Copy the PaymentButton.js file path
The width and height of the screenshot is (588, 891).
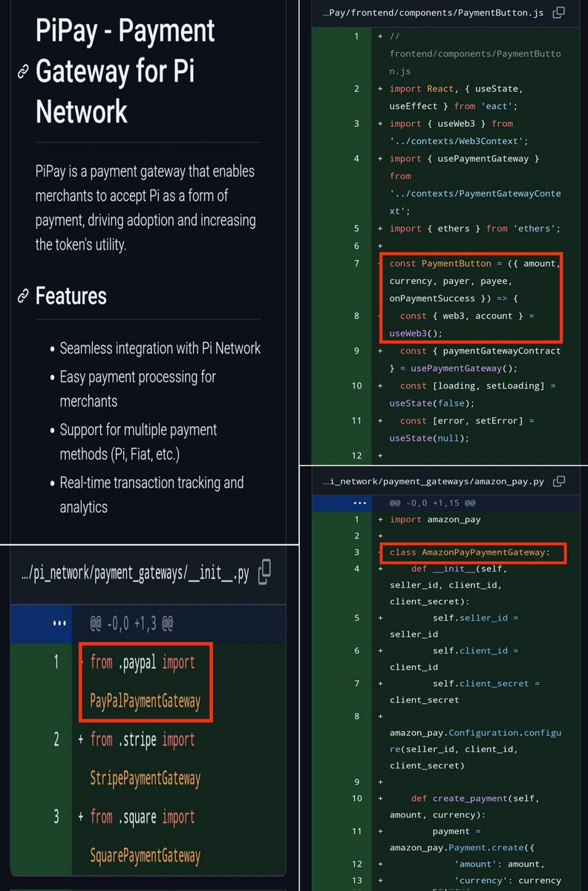pyautogui.click(x=559, y=13)
